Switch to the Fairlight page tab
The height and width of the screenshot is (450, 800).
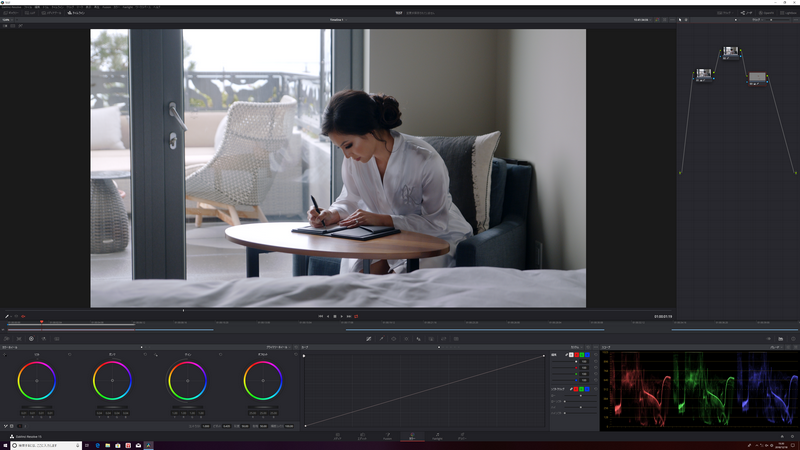point(437,436)
